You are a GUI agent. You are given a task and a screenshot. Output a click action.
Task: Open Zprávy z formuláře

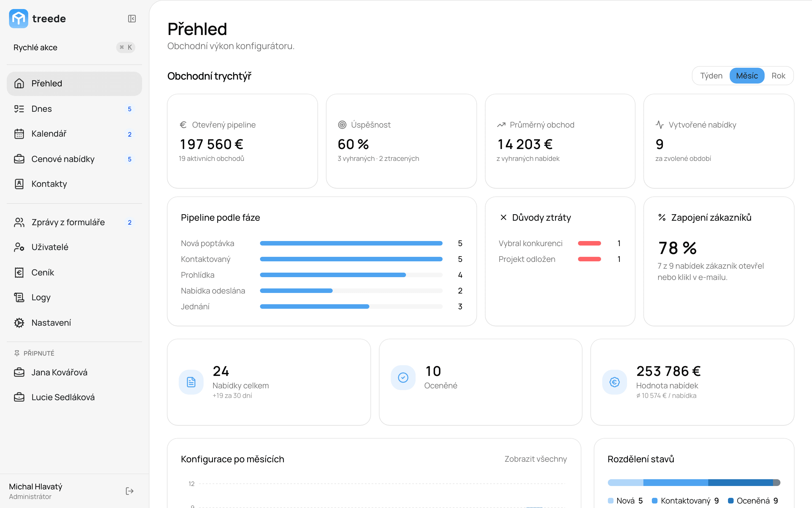tap(74, 222)
